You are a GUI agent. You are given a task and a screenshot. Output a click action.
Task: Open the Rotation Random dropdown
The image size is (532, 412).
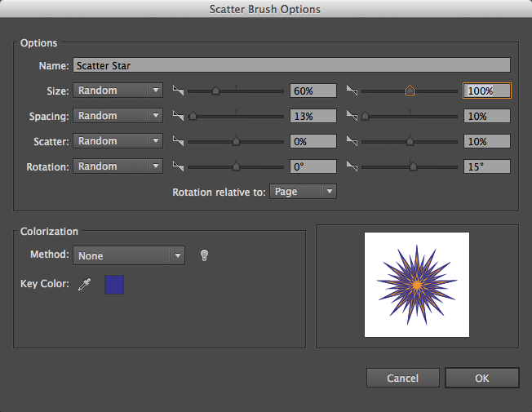click(117, 166)
